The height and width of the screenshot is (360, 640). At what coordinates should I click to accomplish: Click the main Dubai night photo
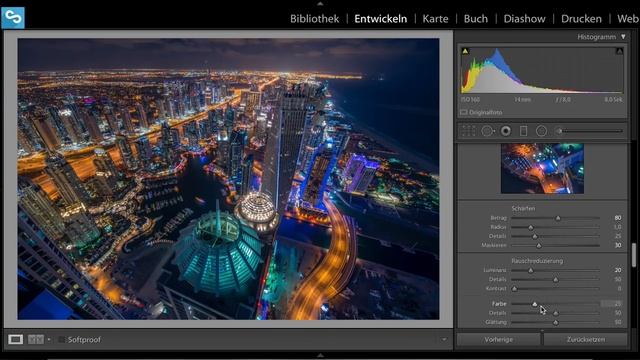click(x=228, y=179)
